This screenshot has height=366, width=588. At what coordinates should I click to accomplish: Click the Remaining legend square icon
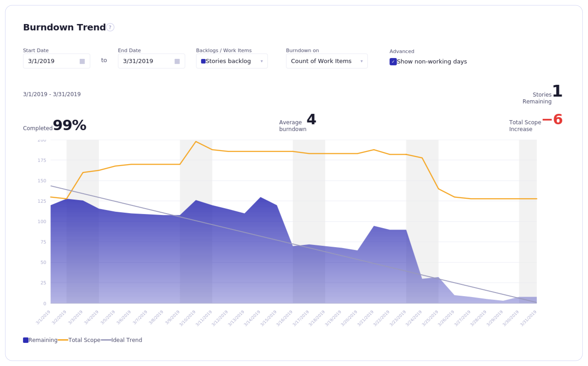click(x=26, y=340)
